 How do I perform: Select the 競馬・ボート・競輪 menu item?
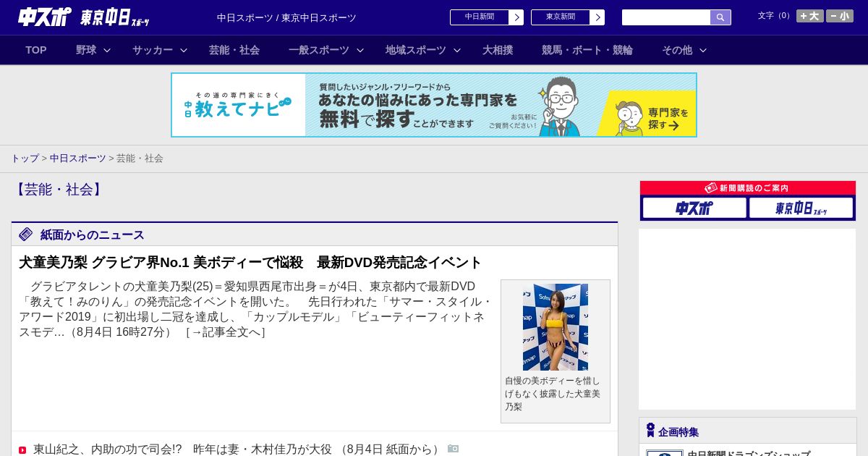(x=587, y=50)
